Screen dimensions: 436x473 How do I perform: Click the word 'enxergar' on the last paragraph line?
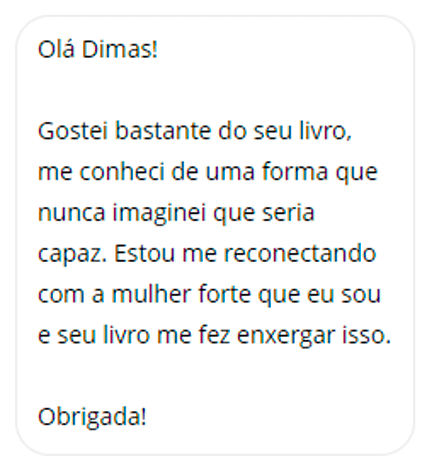click(x=286, y=337)
